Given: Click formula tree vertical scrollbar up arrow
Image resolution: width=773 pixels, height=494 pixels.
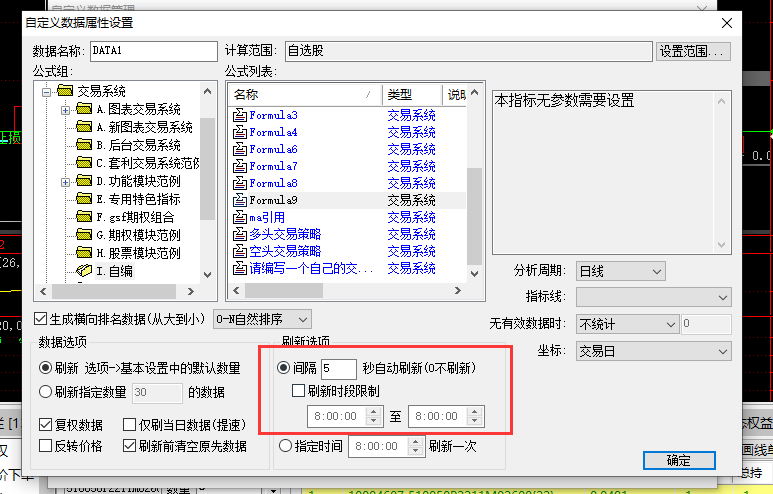Looking at the screenshot, I should click(x=208, y=91).
